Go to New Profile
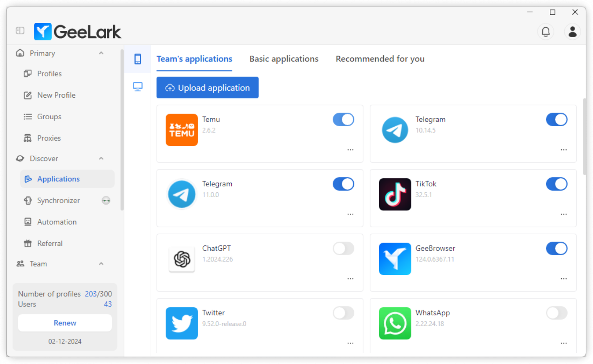The width and height of the screenshot is (593, 364). point(67,95)
